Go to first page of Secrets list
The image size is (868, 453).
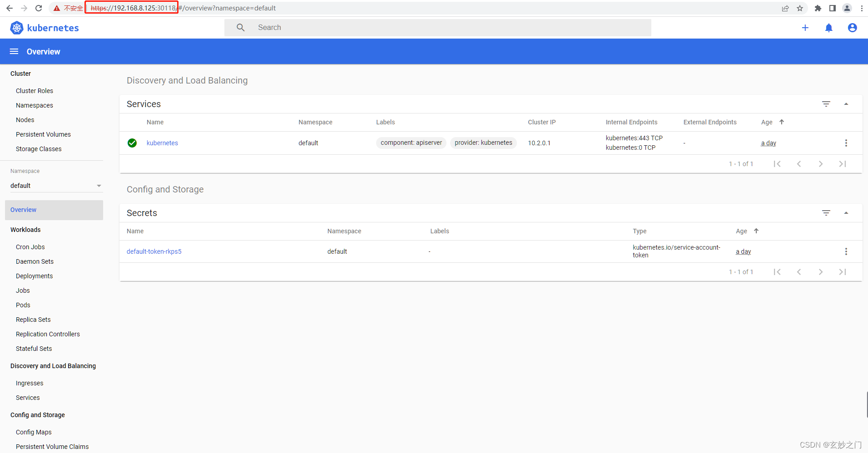point(777,272)
